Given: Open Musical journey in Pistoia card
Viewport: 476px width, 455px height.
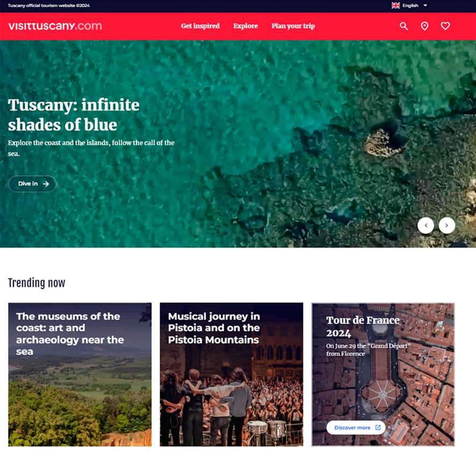Looking at the screenshot, I should point(232,374).
